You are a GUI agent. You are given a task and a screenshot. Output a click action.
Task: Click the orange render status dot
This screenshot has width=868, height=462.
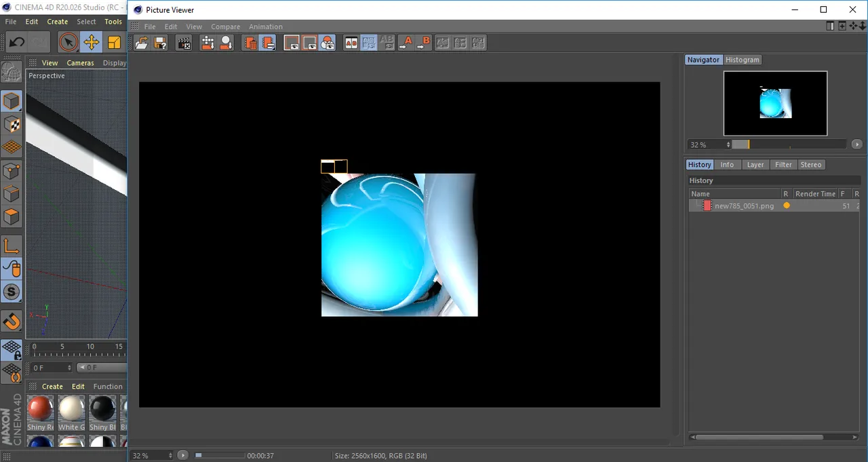coord(787,206)
